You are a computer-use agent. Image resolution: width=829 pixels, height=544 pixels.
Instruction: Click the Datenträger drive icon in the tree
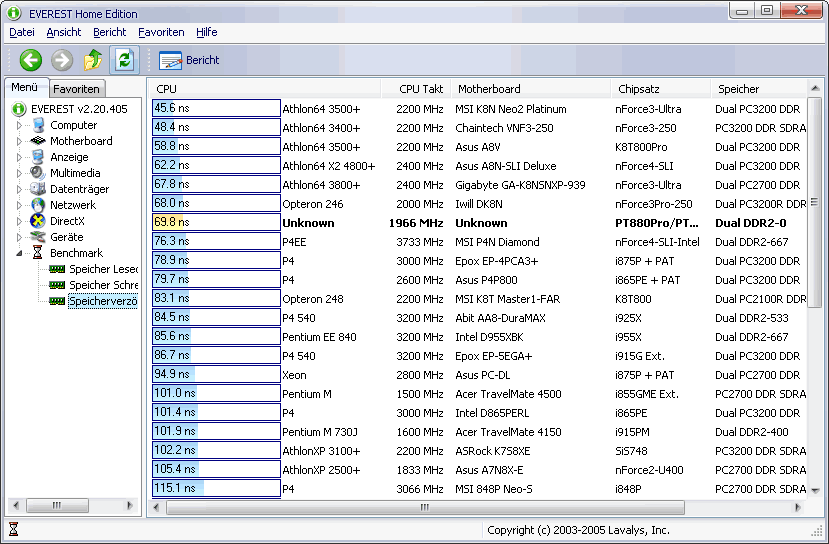[x=38, y=189]
